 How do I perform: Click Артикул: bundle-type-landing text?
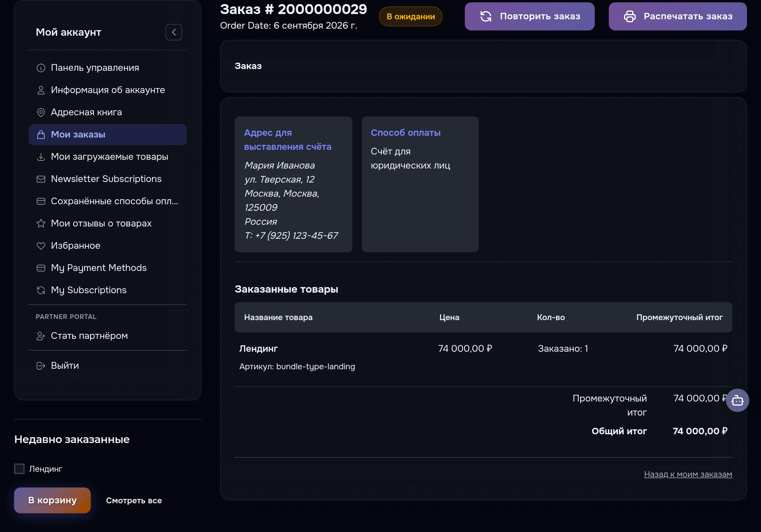[297, 367]
